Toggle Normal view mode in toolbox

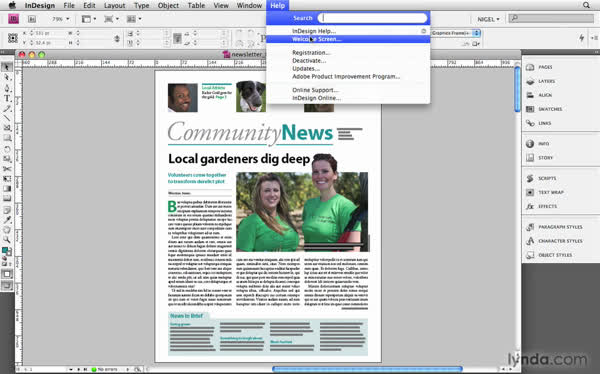(x=7, y=274)
